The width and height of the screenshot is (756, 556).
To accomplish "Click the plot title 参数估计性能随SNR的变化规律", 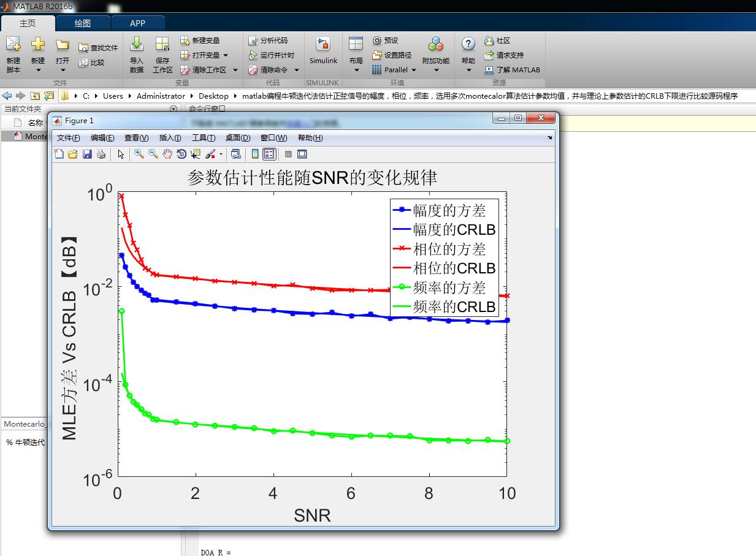I will click(x=312, y=178).
